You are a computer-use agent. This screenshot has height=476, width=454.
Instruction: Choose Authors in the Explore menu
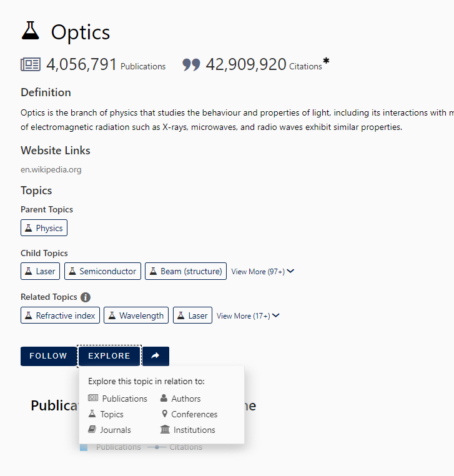[185, 399]
